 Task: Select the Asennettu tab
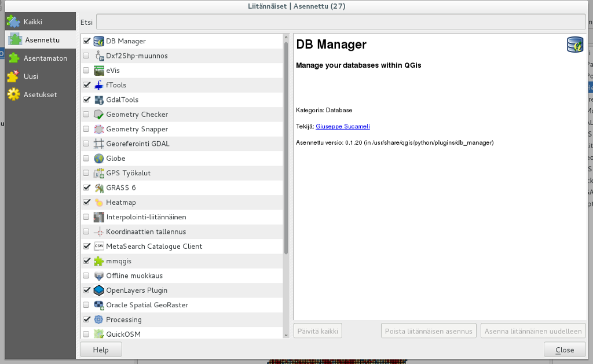pos(41,40)
